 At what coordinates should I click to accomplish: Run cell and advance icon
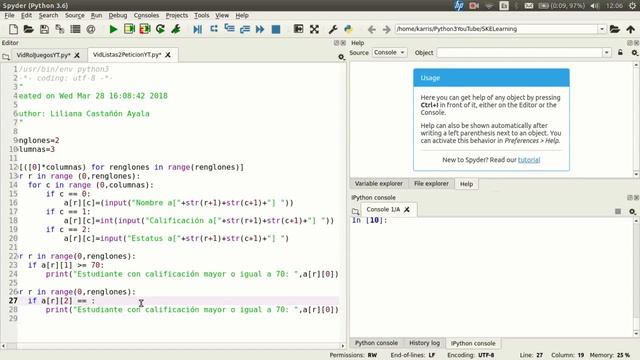point(145,29)
